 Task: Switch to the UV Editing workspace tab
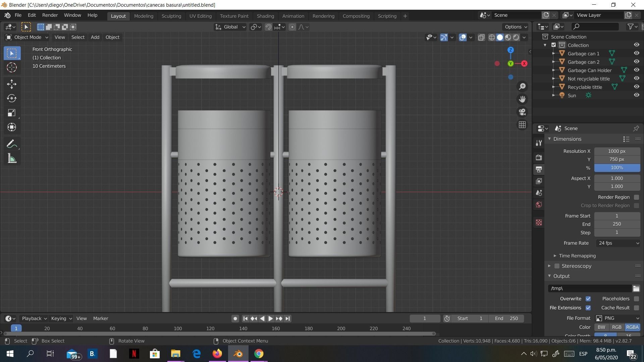(x=200, y=16)
